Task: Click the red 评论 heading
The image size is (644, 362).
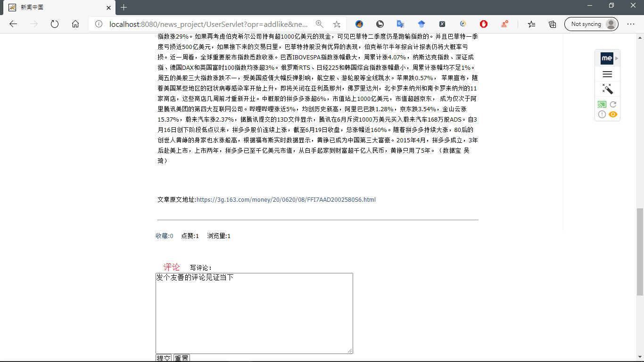Action: click(x=172, y=267)
